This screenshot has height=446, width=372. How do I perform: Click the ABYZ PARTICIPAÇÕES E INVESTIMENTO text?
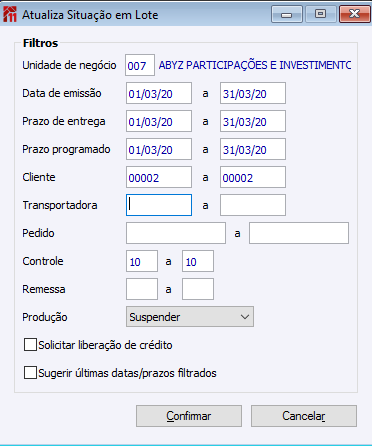point(255,65)
